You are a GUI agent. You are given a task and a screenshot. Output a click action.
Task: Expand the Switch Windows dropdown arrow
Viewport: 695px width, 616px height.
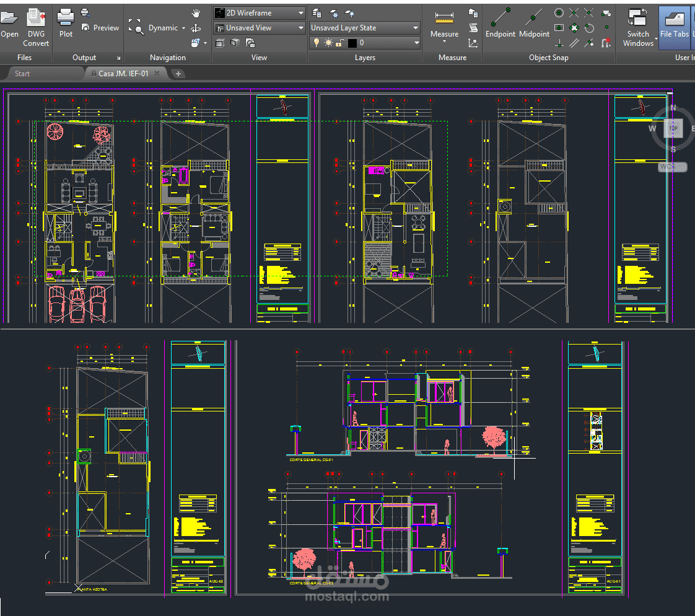pos(656,38)
